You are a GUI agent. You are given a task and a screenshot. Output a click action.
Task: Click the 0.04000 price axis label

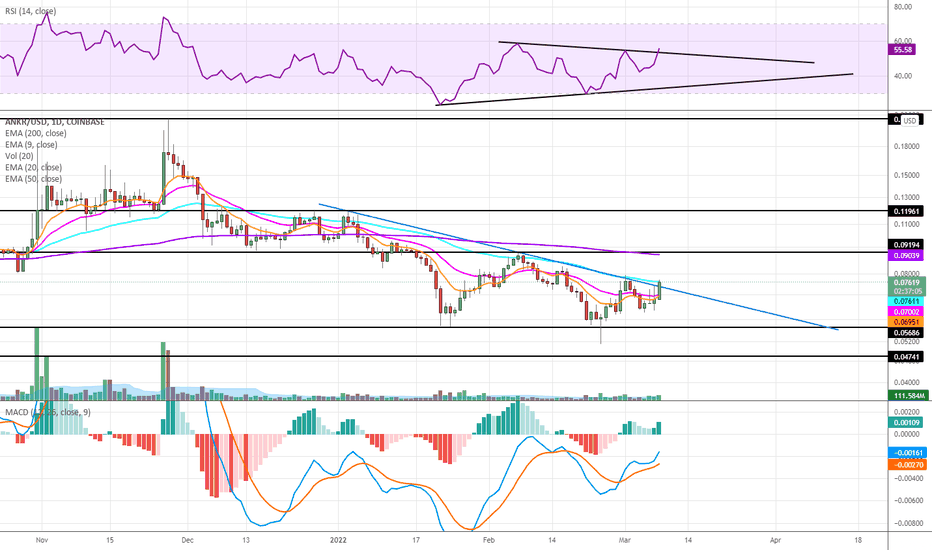coord(906,382)
